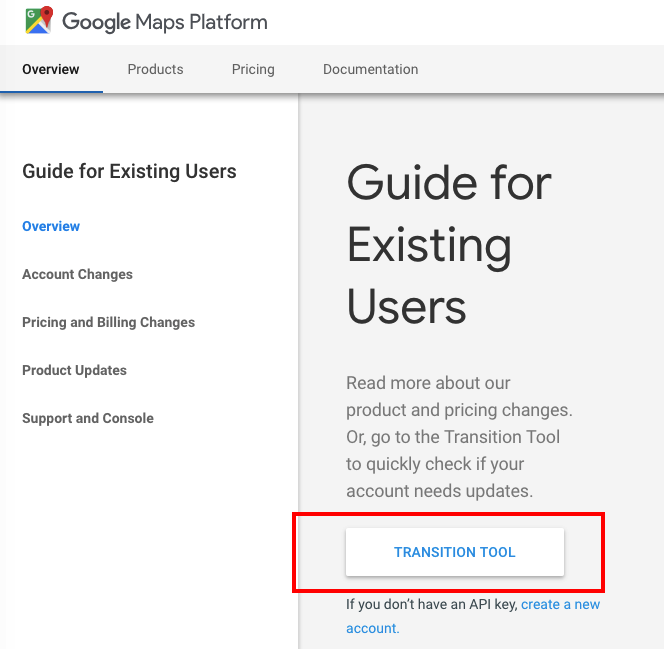Click the "If you don't have an API key" text

click(432, 605)
